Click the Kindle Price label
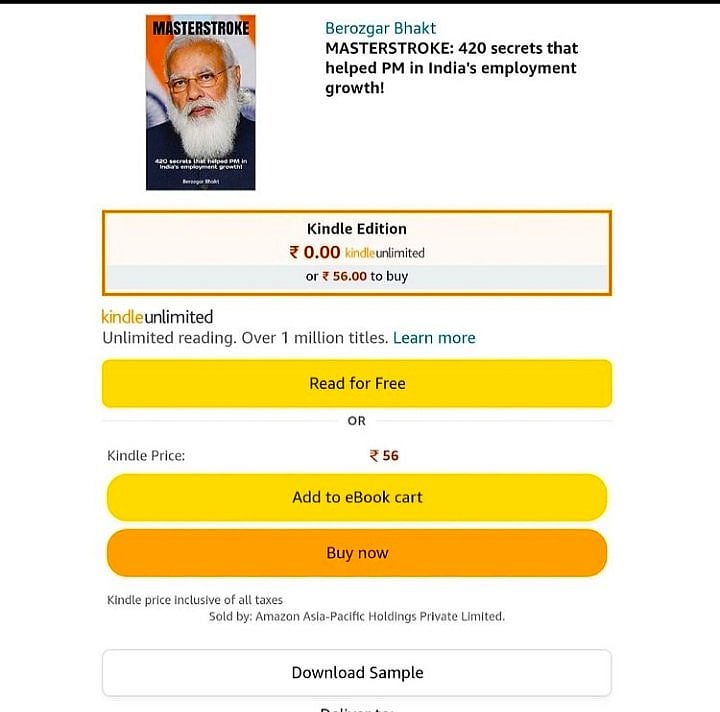This screenshot has height=712, width=720. [x=146, y=455]
